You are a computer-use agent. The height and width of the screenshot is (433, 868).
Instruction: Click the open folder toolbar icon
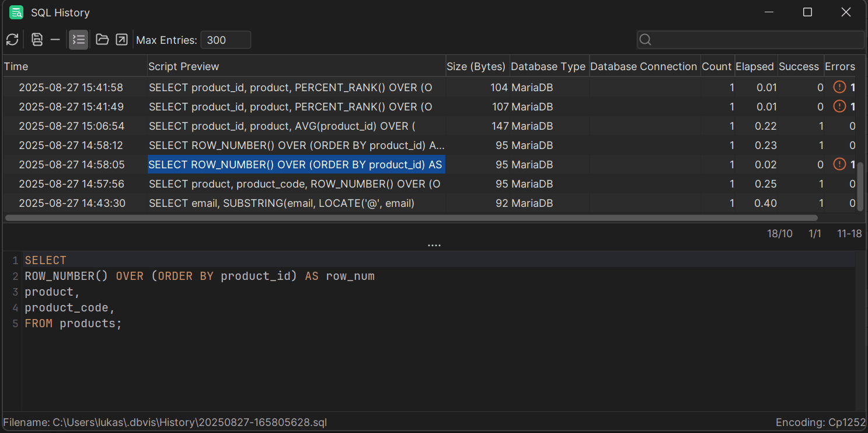coord(102,40)
